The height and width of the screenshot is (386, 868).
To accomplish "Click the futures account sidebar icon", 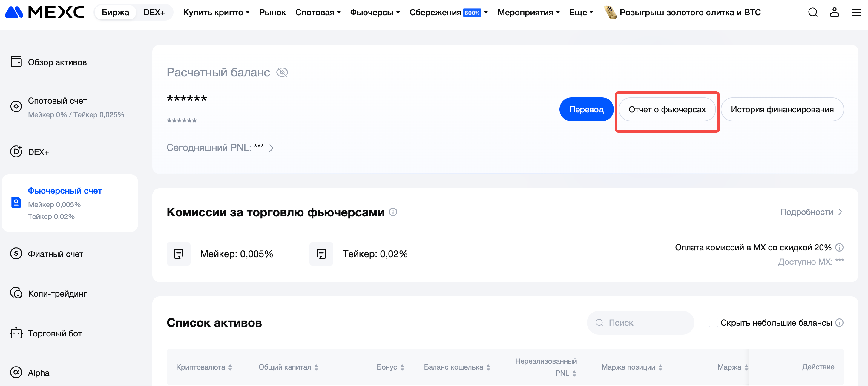I will tap(16, 202).
